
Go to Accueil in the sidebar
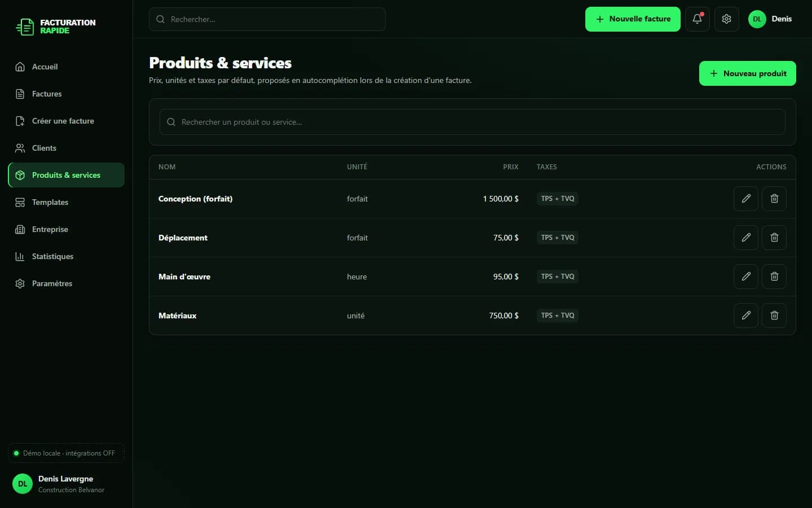[x=66, y=67]
